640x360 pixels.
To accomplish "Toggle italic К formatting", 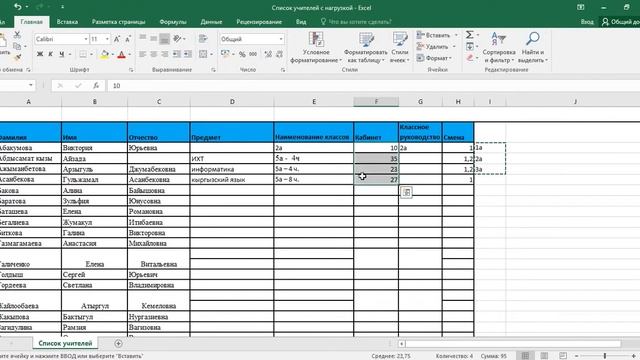I will pos(51,54).
